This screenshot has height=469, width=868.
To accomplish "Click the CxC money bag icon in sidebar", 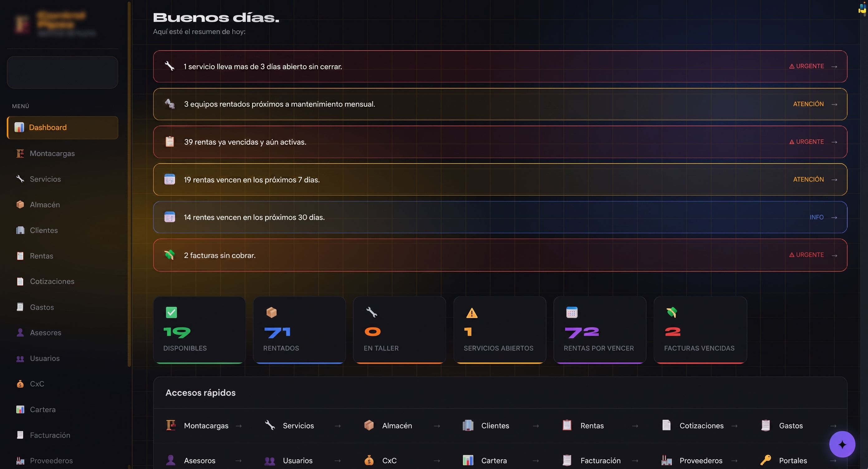I will pos(20,384).
